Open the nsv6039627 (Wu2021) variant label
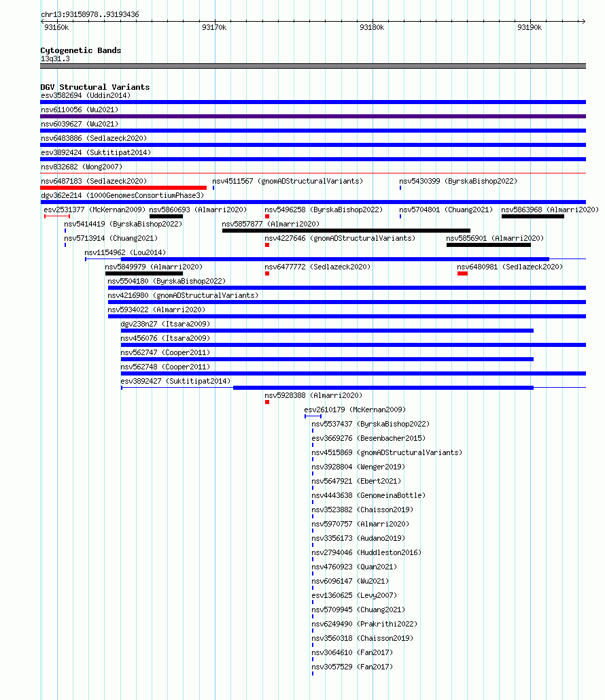The image size is (605, 700). (80, 124)
